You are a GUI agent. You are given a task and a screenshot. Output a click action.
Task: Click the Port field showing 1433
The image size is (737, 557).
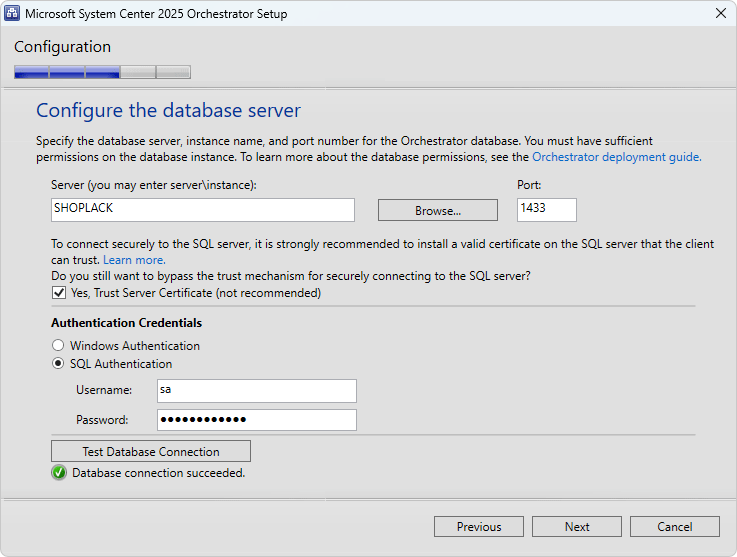pos(547,210)
